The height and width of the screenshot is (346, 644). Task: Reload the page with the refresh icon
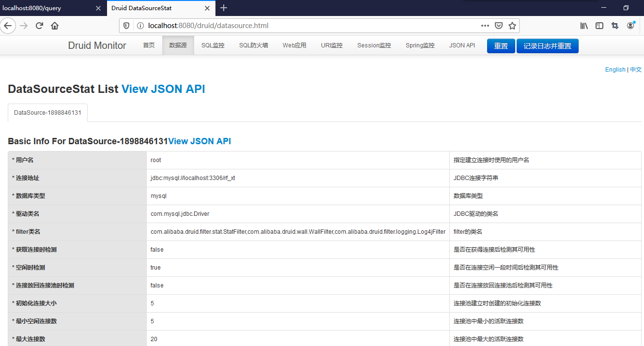pos(39,26)
